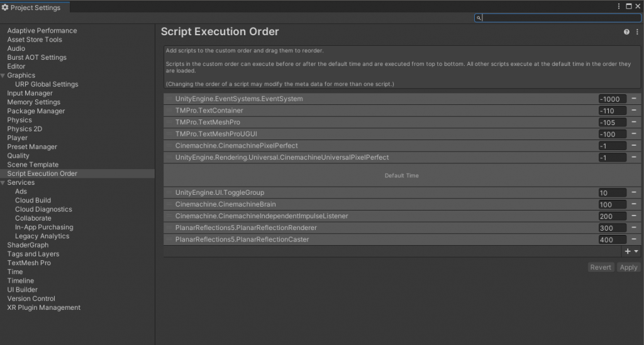Grab the drag handle of PlanarReflectionCaster row
This screenshot has height=345, width=644.
[x=169, y=239]
